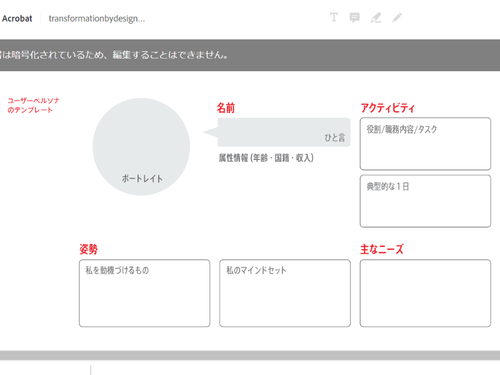Open the Acrobat home label
The width and height of the screenshot is (500, 375).
(x=17, y=18)
